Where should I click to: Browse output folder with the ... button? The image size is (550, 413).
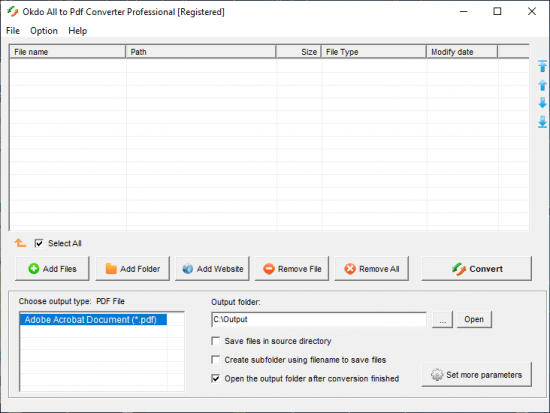click(443, 320)
